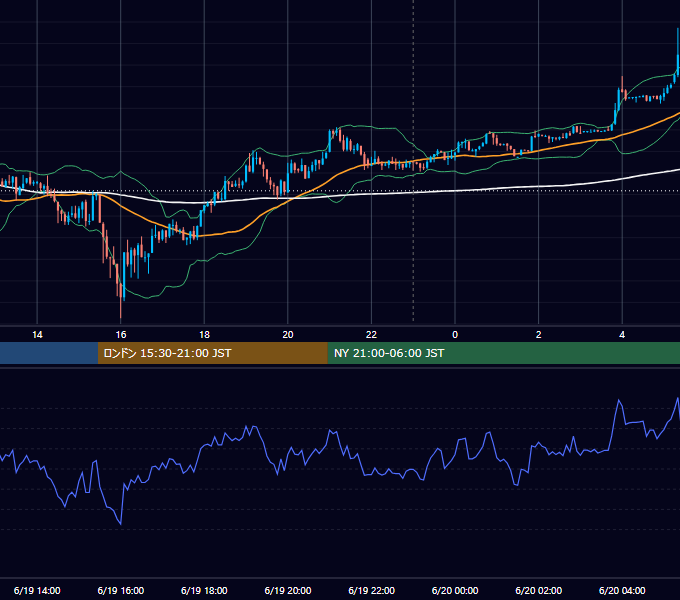Click the 6/19 22:00 date label
The height and width of the screenshot is (600, 680).
point(372,590)
